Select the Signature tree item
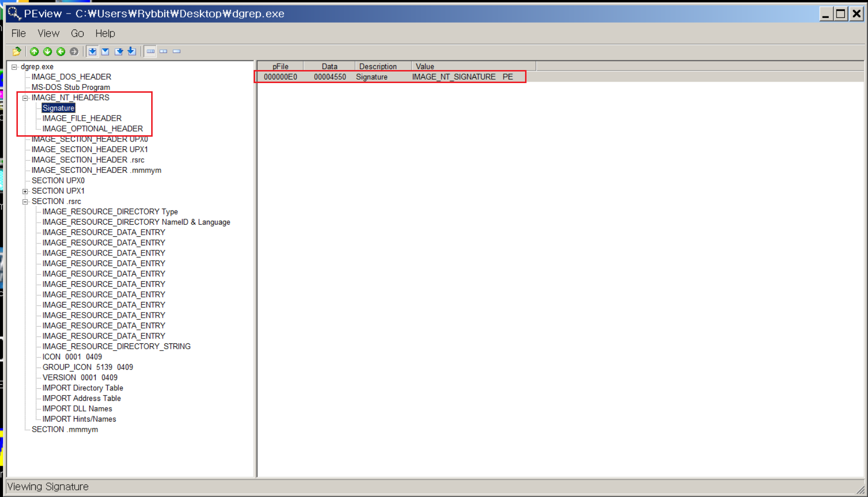This screenshot has width=868, height=497. click(x=58, y=108)
